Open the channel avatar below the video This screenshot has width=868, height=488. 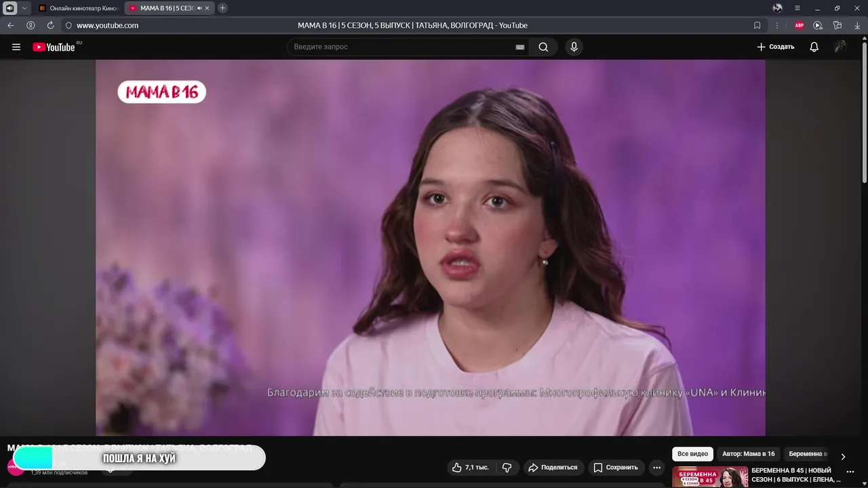pyautogui.click(x=16, y=467)
